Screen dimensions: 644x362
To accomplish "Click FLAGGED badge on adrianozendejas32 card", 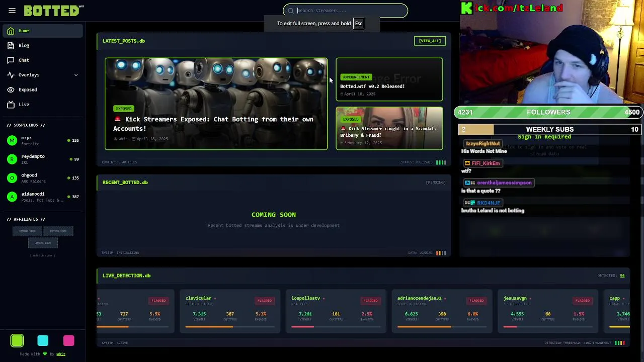I will pyautogui.click(x=476, y=301).
